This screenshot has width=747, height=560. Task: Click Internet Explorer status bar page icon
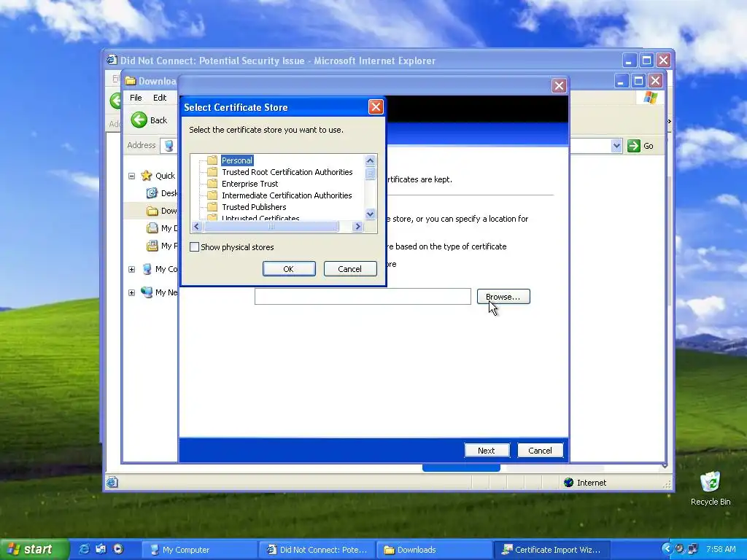pos(112,483)
